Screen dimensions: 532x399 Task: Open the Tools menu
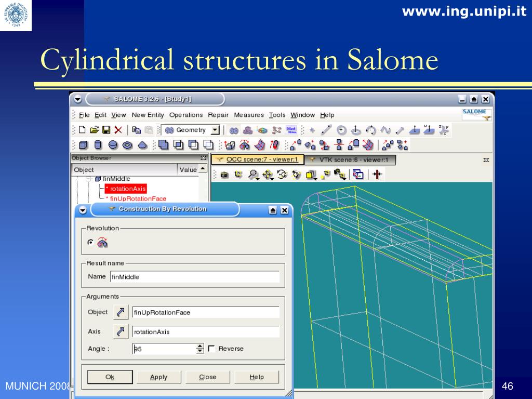point(277,115)
